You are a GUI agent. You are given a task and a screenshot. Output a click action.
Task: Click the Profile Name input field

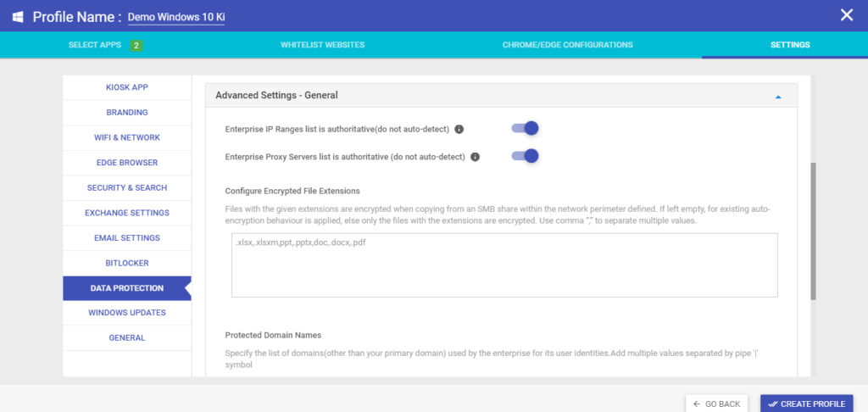point(176,17)
